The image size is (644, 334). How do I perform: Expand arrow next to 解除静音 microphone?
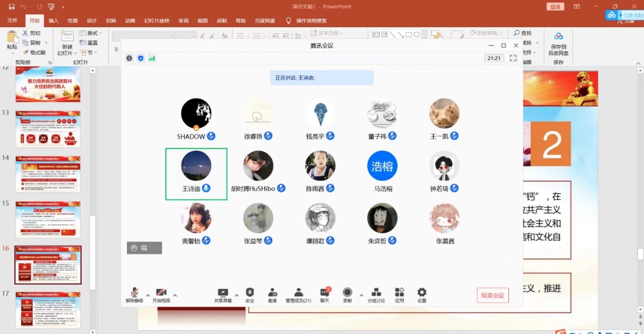147,295
